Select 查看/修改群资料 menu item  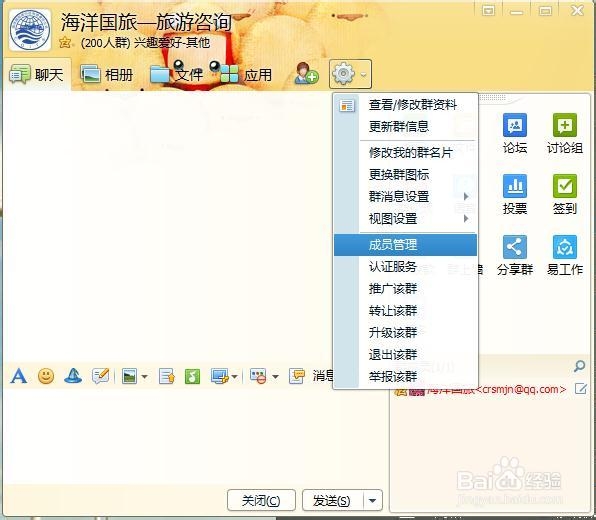pos(406,105)
